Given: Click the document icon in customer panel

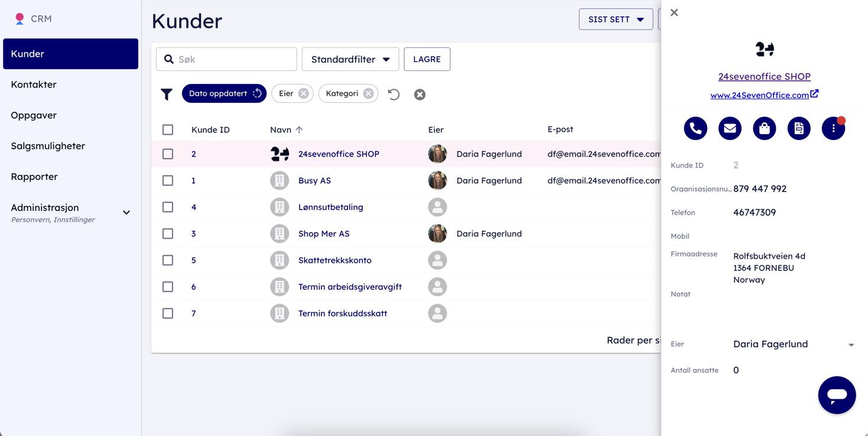Looking at the screenshot, I should click(x=799, y=128).
